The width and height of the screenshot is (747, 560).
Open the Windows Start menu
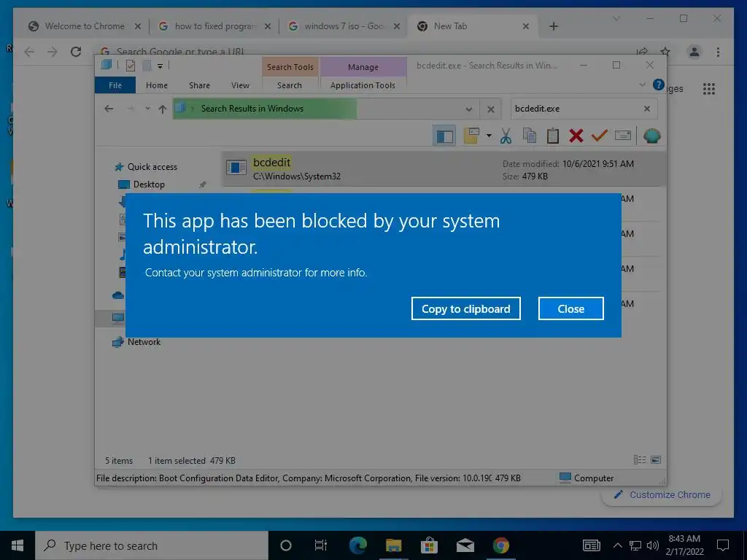(18, 545)
